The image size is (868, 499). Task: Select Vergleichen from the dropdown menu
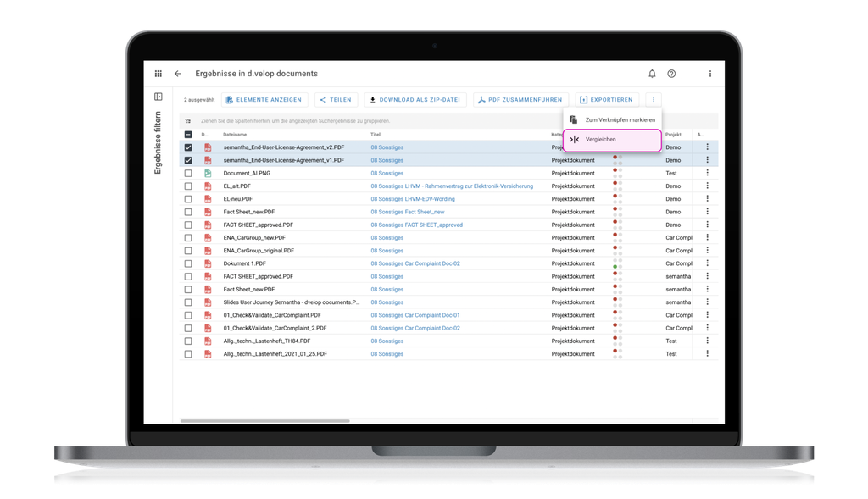[612, 140]
